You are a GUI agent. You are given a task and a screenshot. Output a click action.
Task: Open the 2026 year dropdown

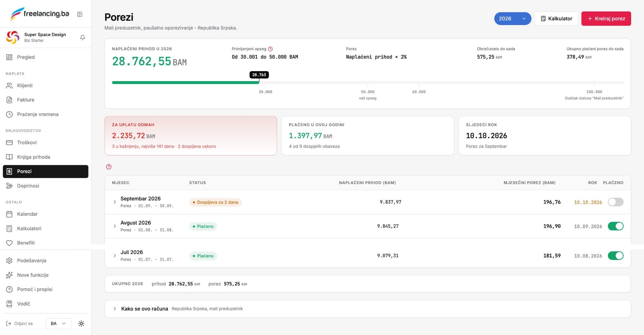pyautogui.click(x=513, y=19)
